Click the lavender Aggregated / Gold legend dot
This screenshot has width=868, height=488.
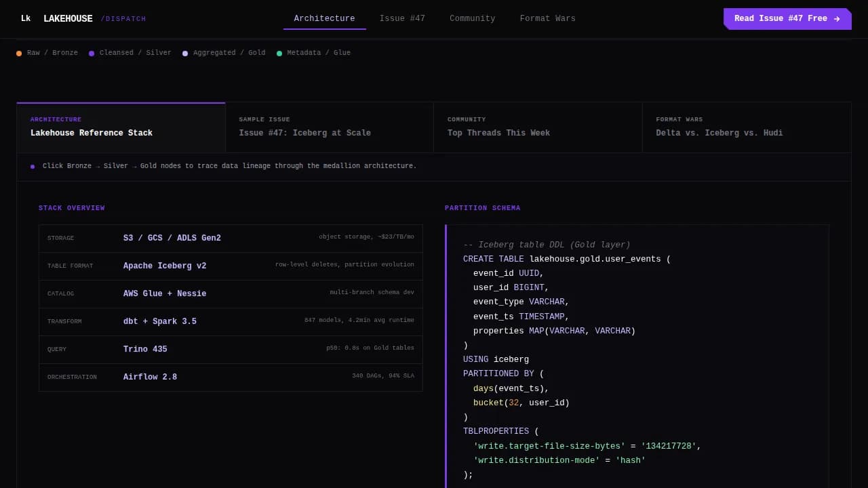185,53
